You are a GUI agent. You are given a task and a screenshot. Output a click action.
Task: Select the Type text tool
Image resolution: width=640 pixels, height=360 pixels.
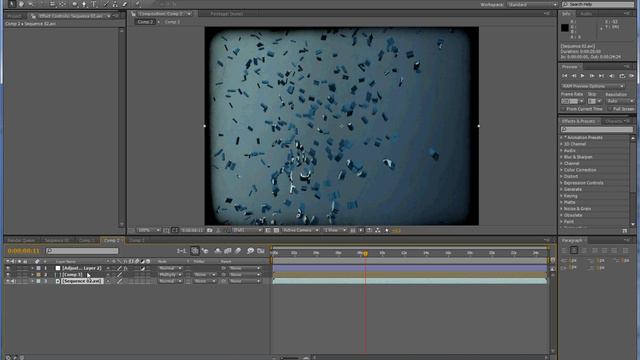pos(94,4)
